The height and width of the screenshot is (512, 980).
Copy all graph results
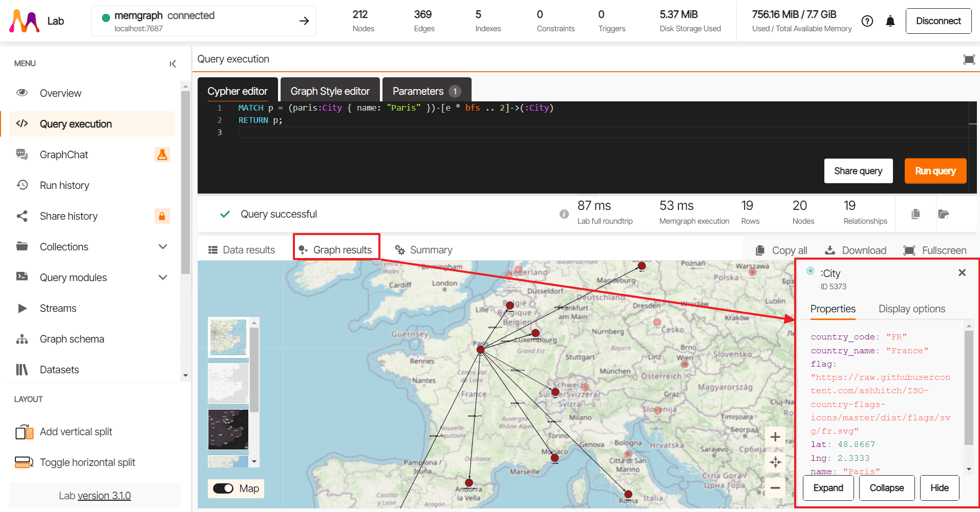click(782, 250)
